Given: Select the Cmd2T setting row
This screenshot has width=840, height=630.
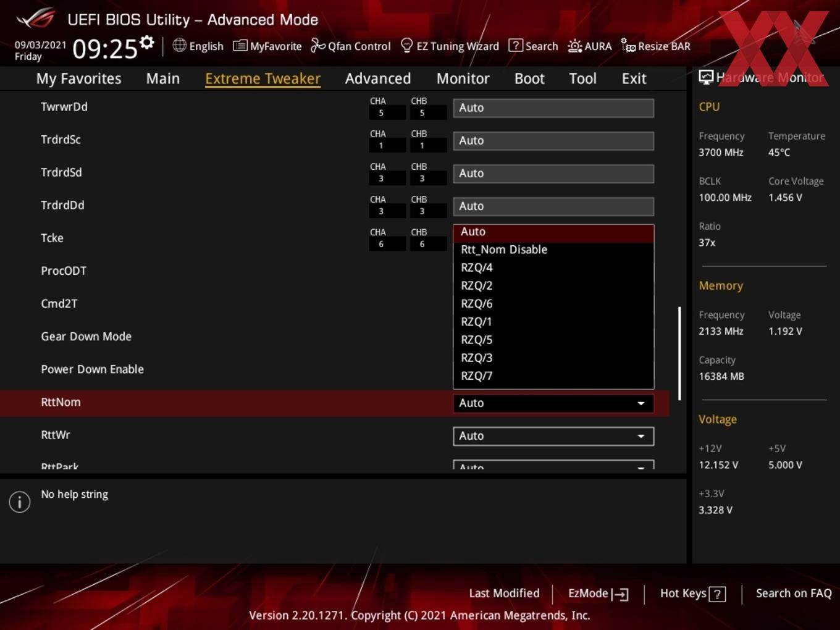Looking at the screenshot, I should 335,304.
